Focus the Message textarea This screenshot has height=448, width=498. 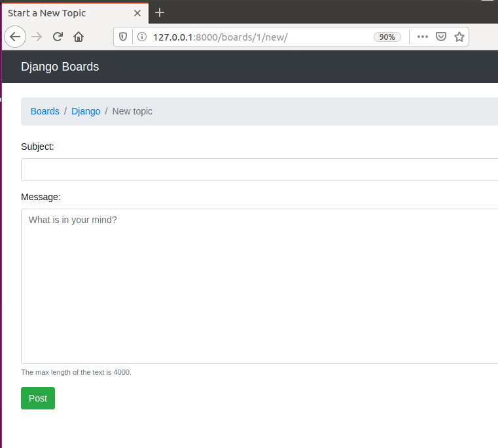point(260,286)
